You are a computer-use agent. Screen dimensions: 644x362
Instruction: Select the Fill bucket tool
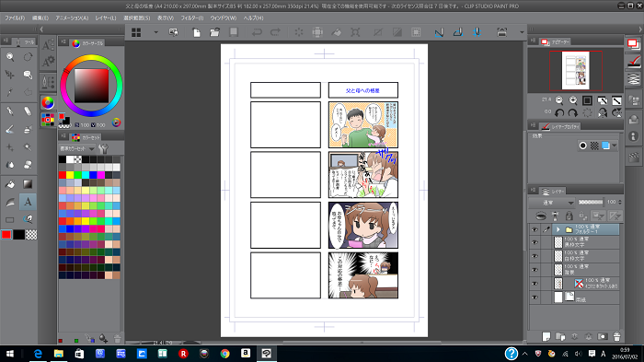10,184
